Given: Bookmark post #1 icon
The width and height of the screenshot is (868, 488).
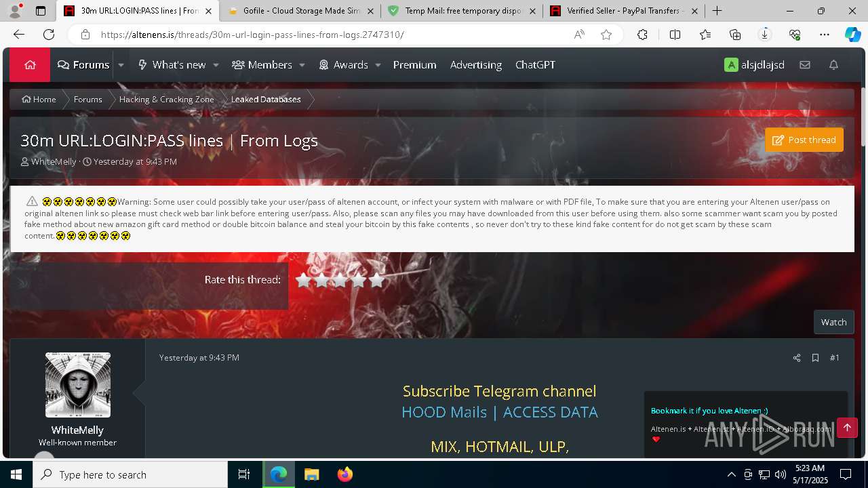Looking at the screenshot, I should [815, 358].
